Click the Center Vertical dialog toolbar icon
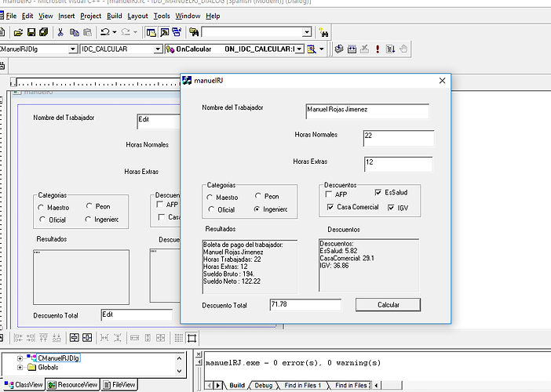The image size is (551, 392). click(74, 338)
